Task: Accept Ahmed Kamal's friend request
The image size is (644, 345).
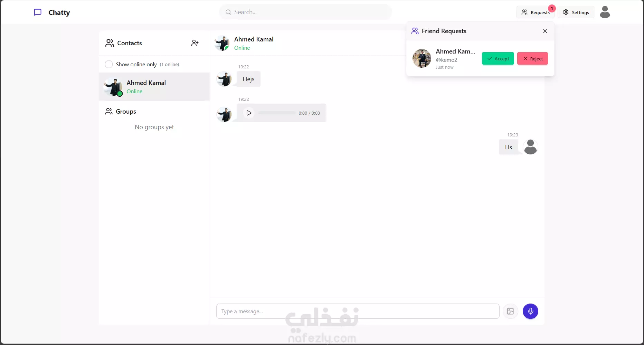Action: 498,59
